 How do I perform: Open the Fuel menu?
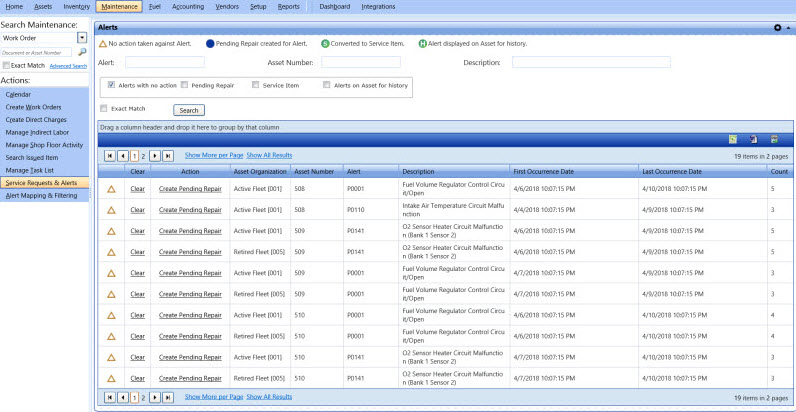coord(155,7)
